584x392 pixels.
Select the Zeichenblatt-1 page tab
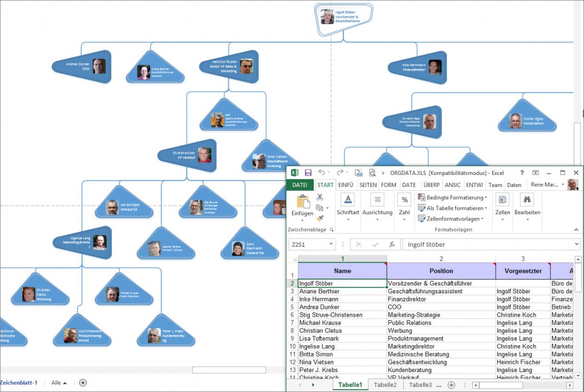pyautogui.click(x=19, y=382)
